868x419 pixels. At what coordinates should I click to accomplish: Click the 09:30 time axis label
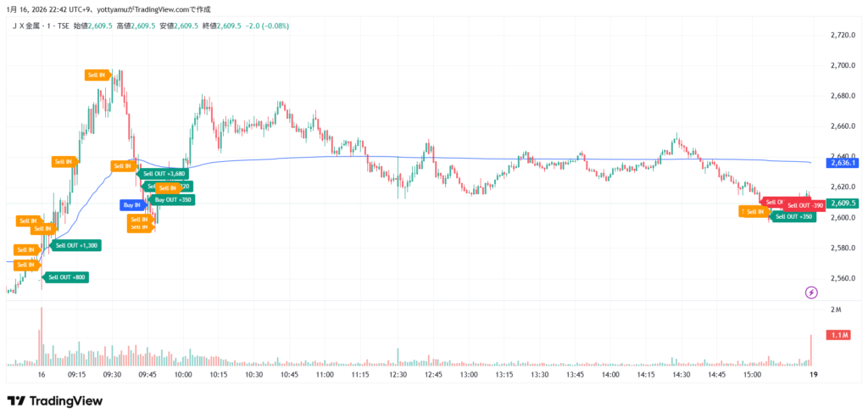112,374
